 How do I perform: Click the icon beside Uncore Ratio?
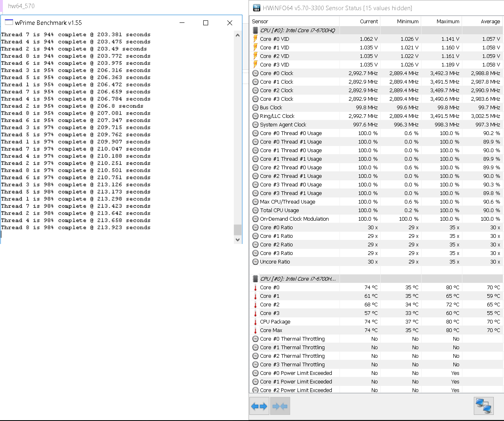click(255, 261)
